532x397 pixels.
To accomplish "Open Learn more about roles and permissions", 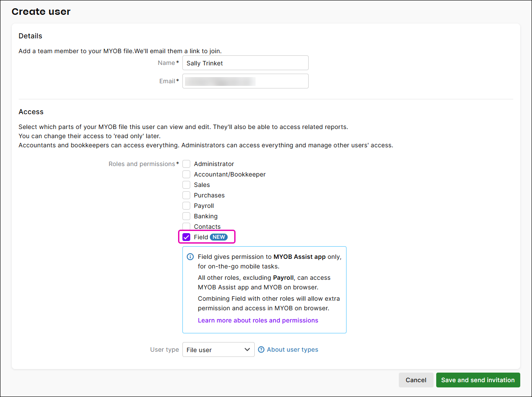I will pos(258,320).
